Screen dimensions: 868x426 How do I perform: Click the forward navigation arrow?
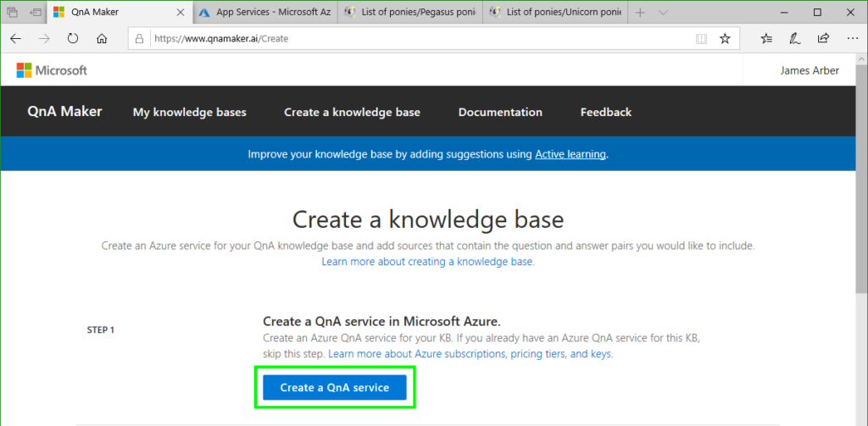45,39
